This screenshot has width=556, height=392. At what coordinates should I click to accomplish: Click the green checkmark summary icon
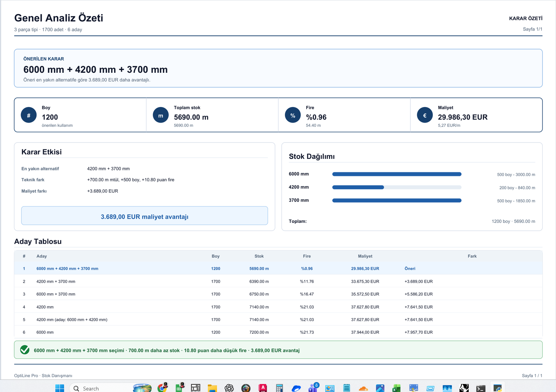[x=25, y=350]
